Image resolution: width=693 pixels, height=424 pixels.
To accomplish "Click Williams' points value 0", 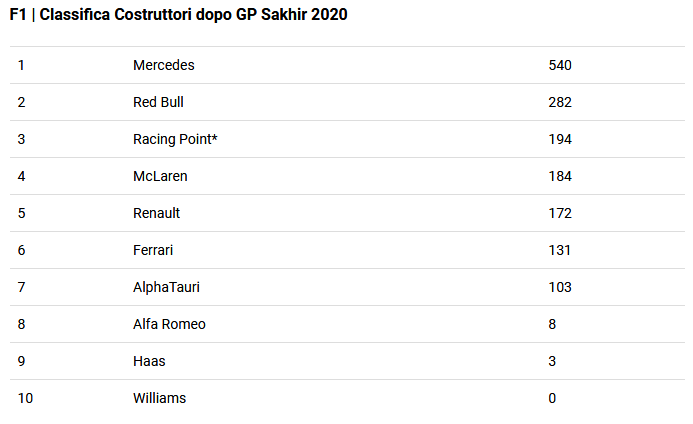I will tap(552, 398).
